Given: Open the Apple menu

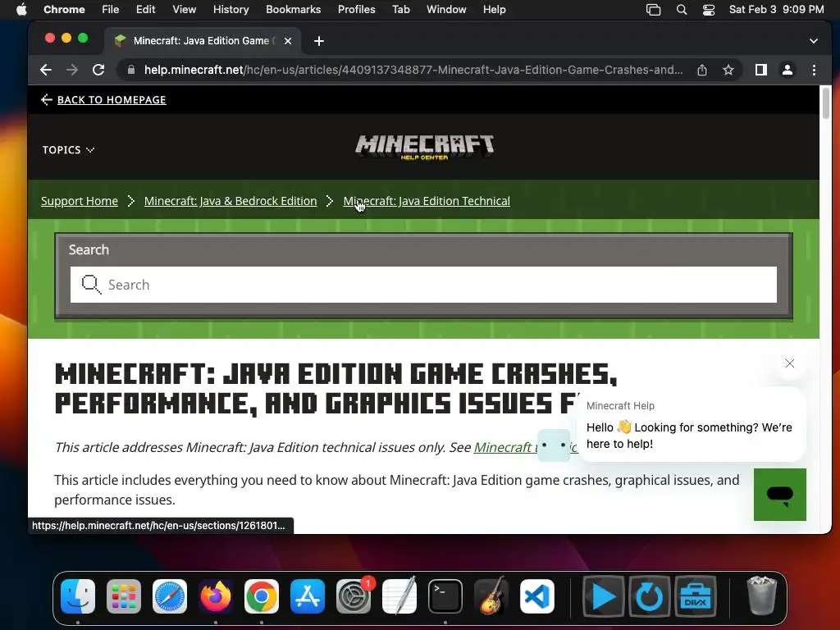Looking at the screenshot, I should (21, 10).
